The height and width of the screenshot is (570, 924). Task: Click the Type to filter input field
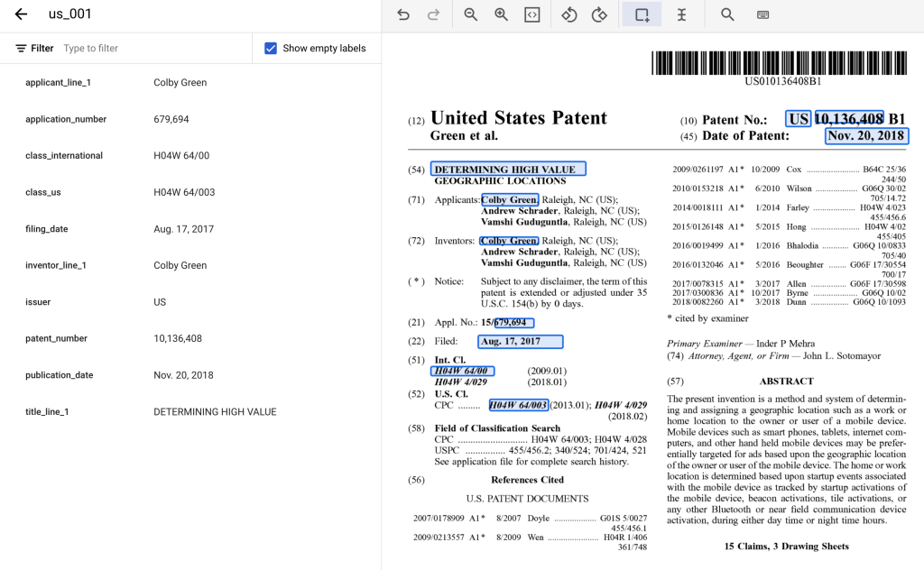click(x=153, y=49)
